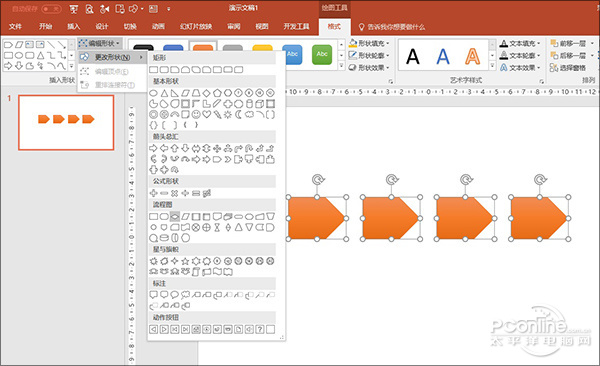Image resolution: width=600 pixels, height=366 pixels.
Task: Switch to the 动画 tab
Action: pyautogui.click(x=158, y=26)
